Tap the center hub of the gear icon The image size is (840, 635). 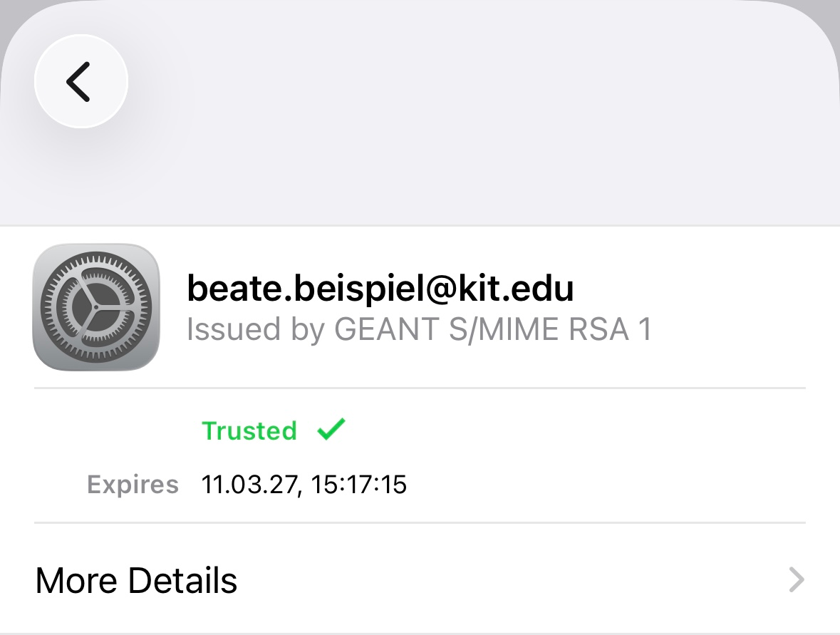coord(96,307)
